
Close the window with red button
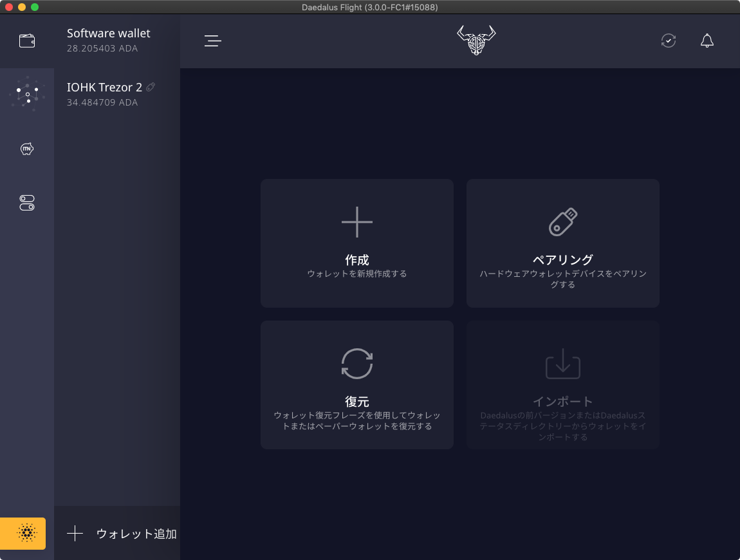pyautogui.click(x=8, y=7)
